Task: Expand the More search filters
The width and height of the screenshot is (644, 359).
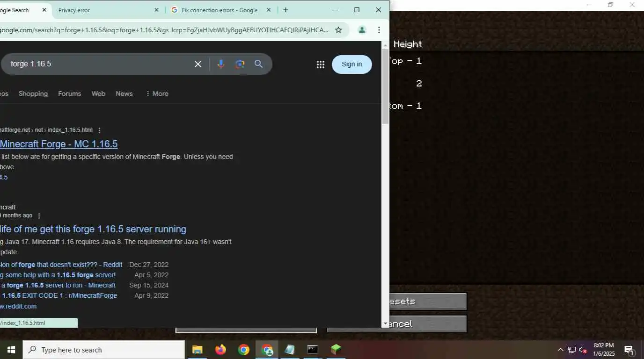Action: coord(157,93)
